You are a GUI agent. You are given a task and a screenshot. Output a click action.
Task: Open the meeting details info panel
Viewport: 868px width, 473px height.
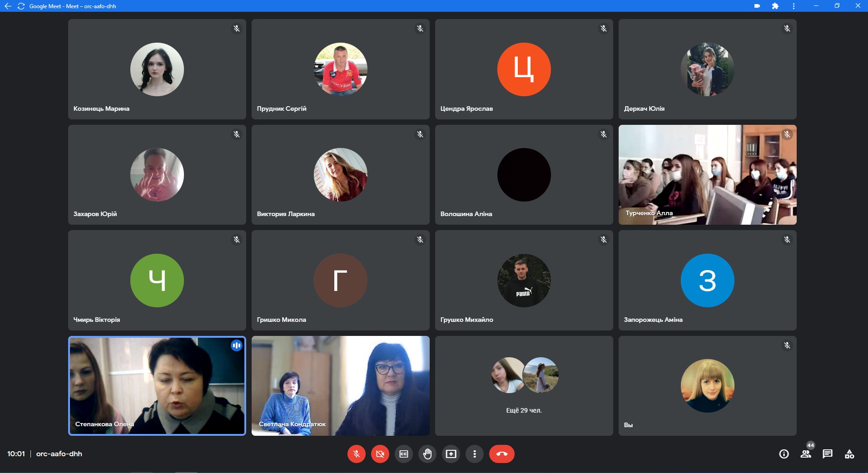pos(784,454)
